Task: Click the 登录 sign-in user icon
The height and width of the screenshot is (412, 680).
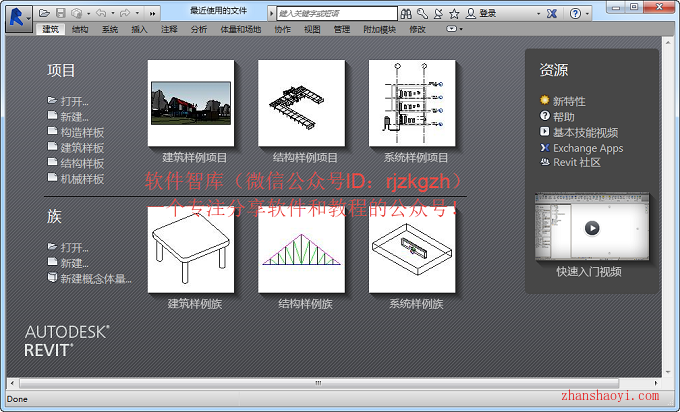Action: [471, 13]
